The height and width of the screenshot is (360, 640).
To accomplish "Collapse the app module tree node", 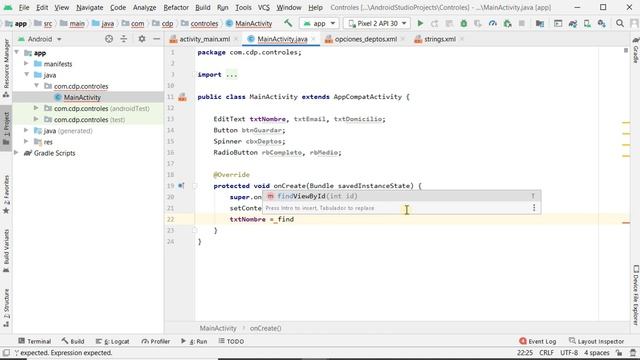I will 17,53.
